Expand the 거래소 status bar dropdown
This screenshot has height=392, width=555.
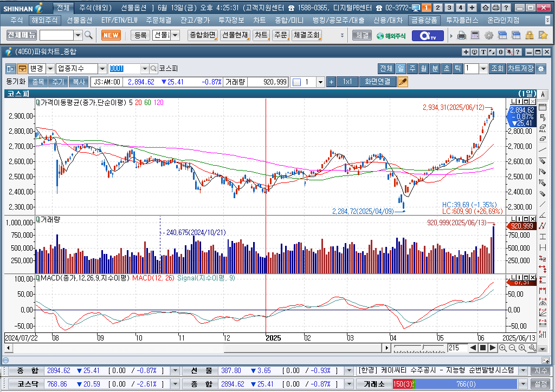click(x=523, y=384)
